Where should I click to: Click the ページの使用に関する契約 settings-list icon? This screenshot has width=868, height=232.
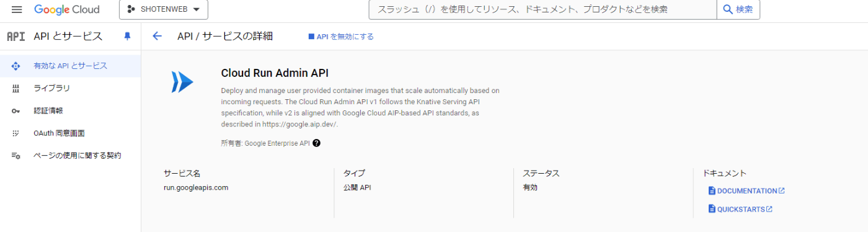16,156
